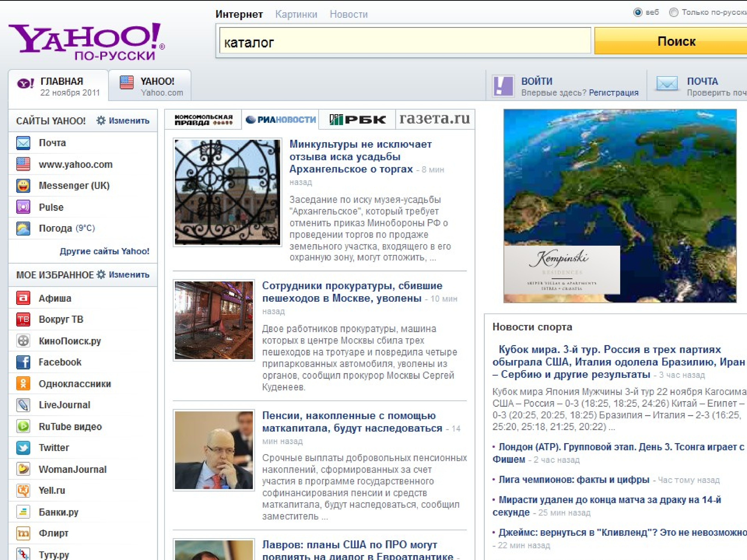Click the 'Messenger (UK)' sidebar entry
747x560 pixels.
[83, 186]
